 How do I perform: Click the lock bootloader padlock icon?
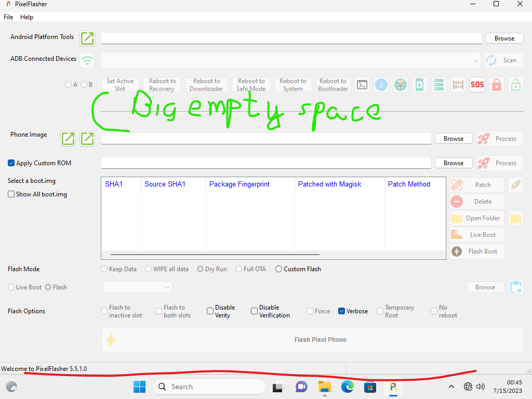(496, 85)
